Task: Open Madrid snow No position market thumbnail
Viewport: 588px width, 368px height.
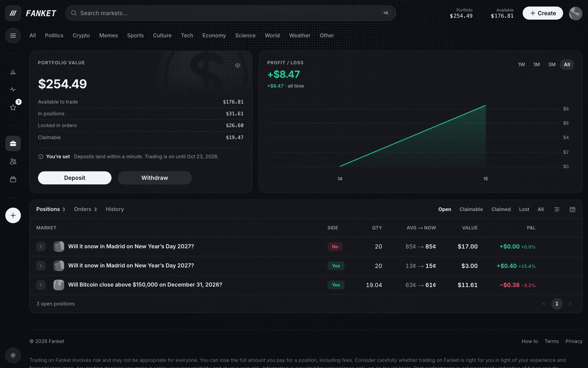Action: (x=59, y=246)
